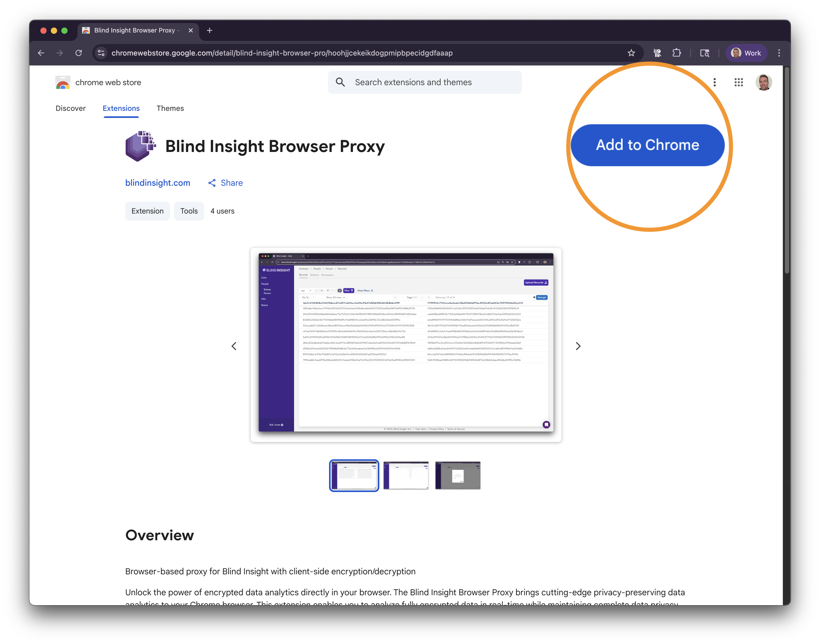820x644 pixels.
Task: Open Chrome's three-dot main menu
Action: tap(779, 53)
